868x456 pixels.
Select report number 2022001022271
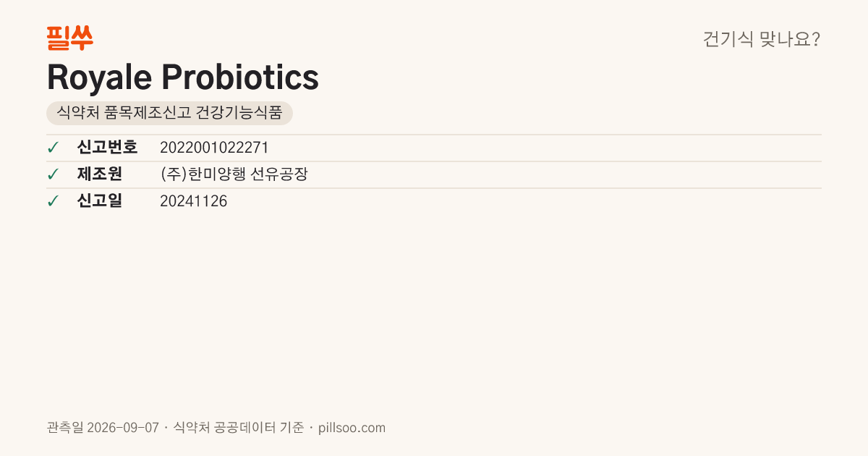point(214,148)
